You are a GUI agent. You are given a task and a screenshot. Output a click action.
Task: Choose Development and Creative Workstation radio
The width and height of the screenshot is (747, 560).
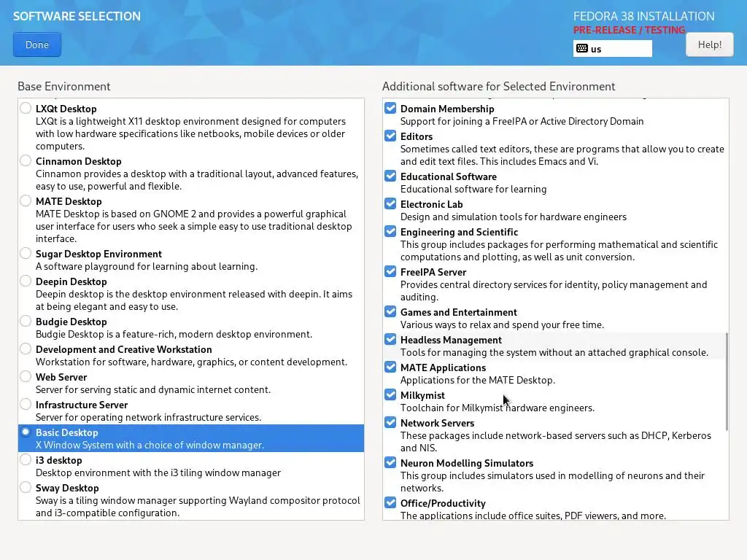tap(26, 349)
